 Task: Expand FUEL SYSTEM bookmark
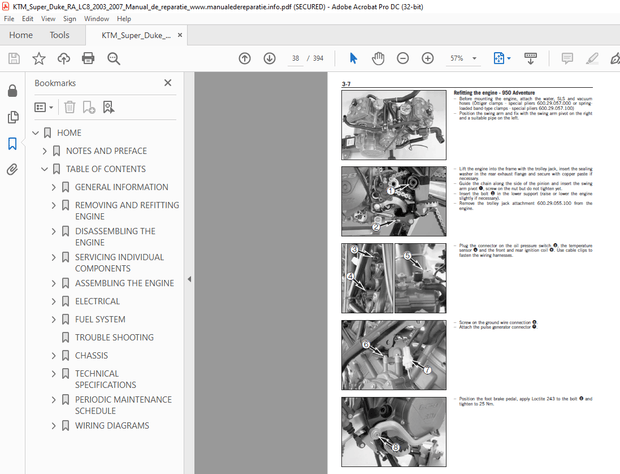coord(54,319)
